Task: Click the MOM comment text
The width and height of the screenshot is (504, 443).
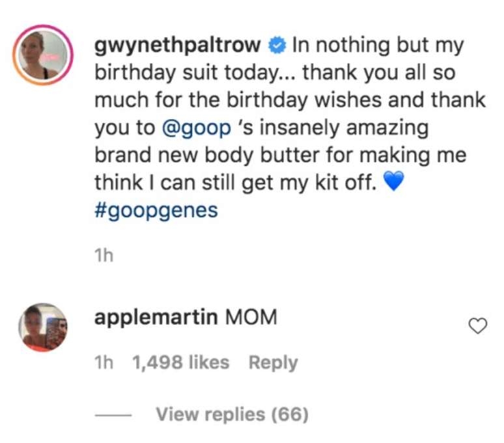Action: 251,318
